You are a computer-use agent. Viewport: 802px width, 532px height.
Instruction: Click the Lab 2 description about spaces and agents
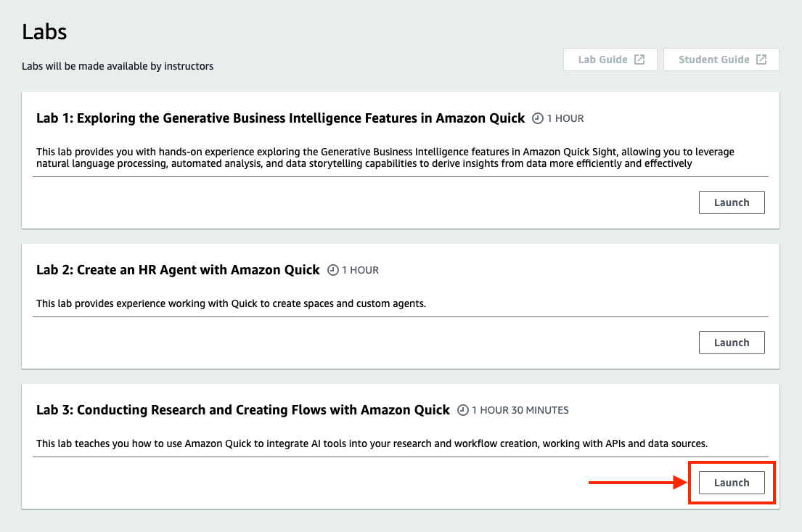click(232, 303)
